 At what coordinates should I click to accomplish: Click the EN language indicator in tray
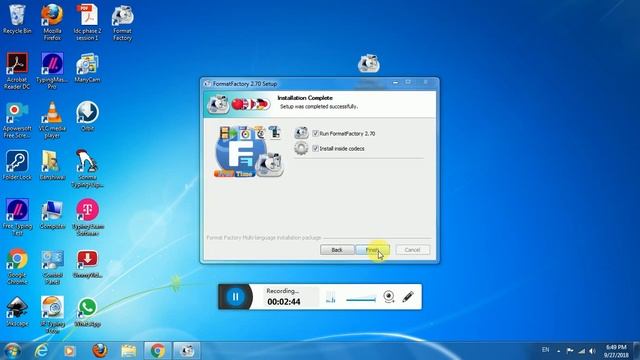545,350
